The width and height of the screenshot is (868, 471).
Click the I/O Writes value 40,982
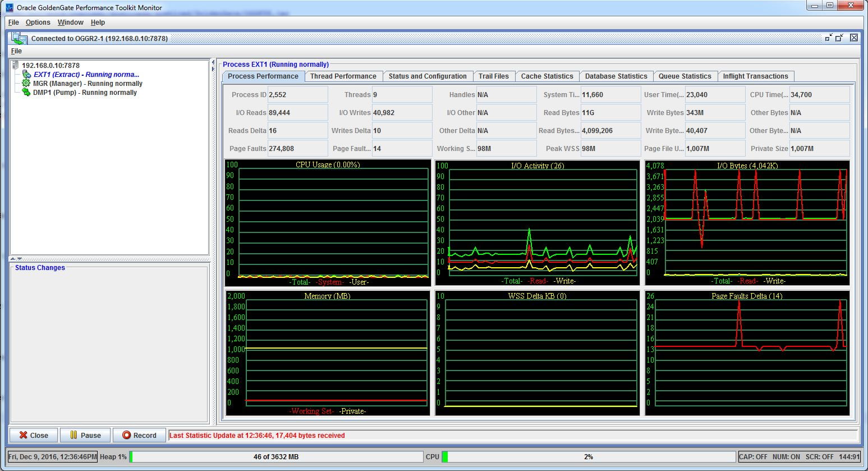(x=402, y=113)
